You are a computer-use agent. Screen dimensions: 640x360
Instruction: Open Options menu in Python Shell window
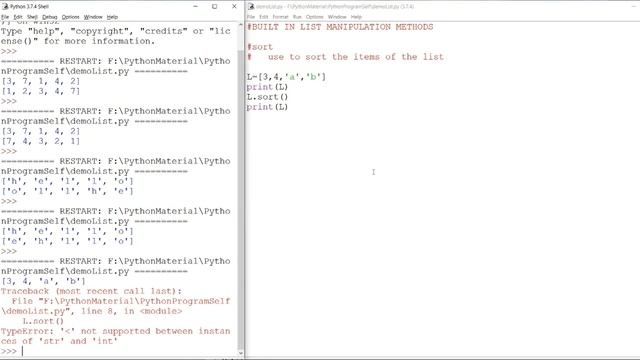click(x=71, y=17)
